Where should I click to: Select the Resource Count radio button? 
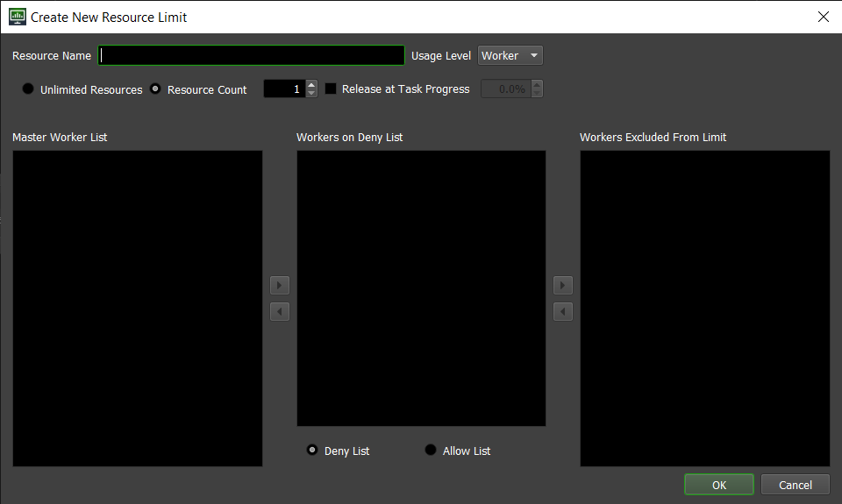(156, 89)
